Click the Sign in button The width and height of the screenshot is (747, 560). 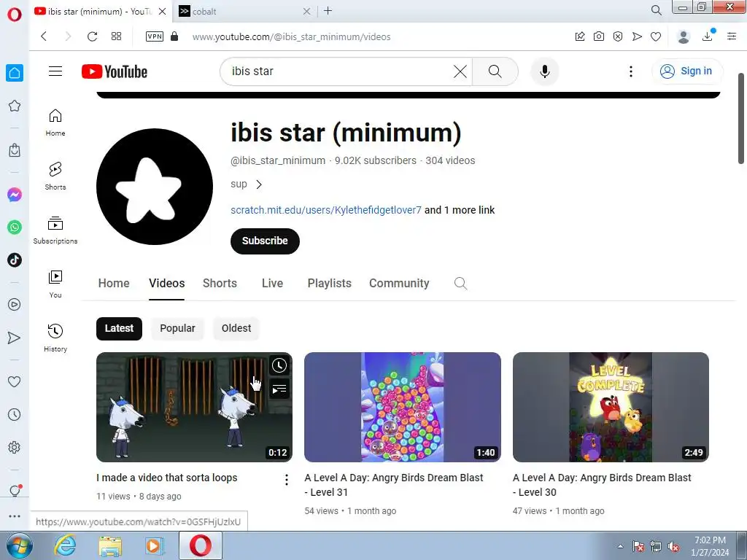pos(687,71)
